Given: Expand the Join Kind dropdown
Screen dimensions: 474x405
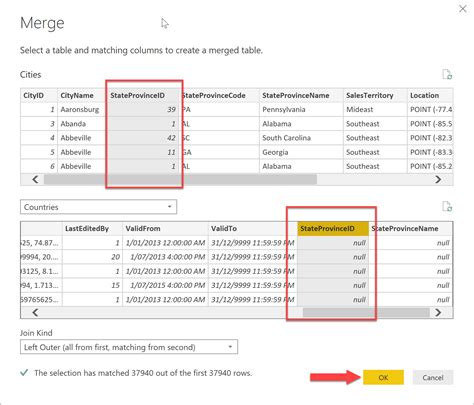Looking at the screenshot, I should click(x=129, y=347).
